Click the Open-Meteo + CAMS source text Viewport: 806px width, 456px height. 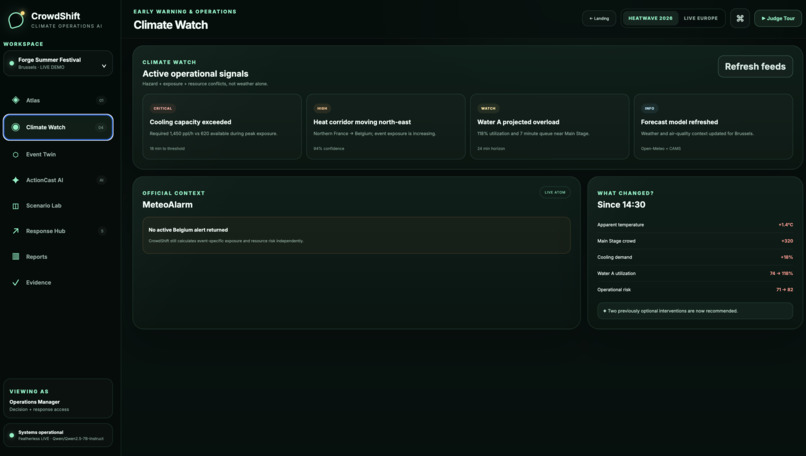(x=661, y=149)
